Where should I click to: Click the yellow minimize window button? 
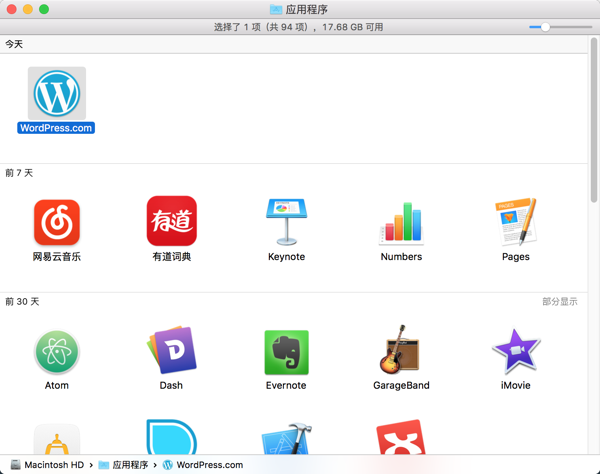click(x=28, y=9)
